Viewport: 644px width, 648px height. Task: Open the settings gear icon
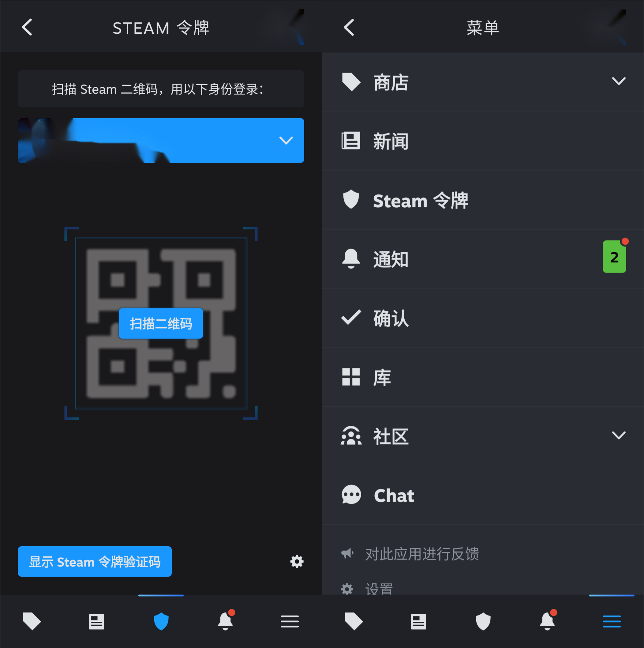pos(297,561)
